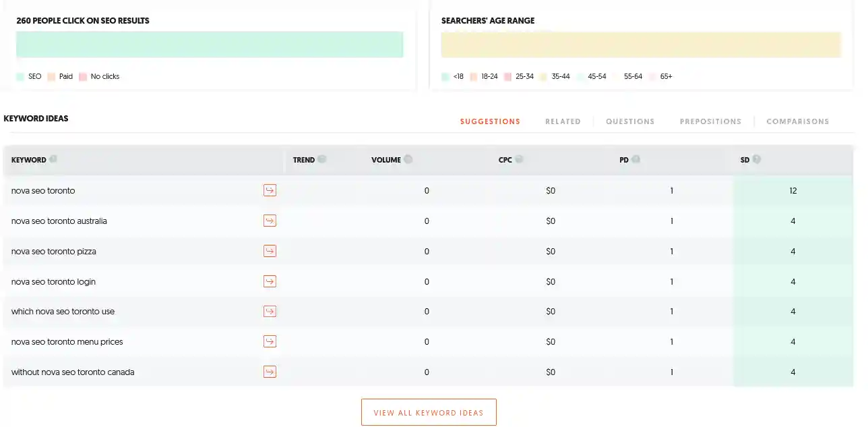Open arrow icon for nova seo toronto australia
This screenshot has height=427, width=868.
coord(270,221)
